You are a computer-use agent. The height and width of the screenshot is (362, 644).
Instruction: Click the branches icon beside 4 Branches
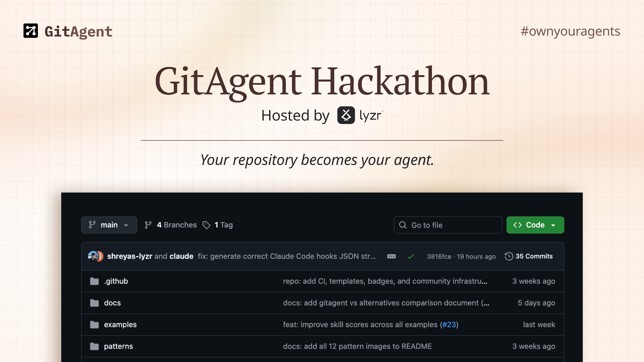[x=148, y=225]
